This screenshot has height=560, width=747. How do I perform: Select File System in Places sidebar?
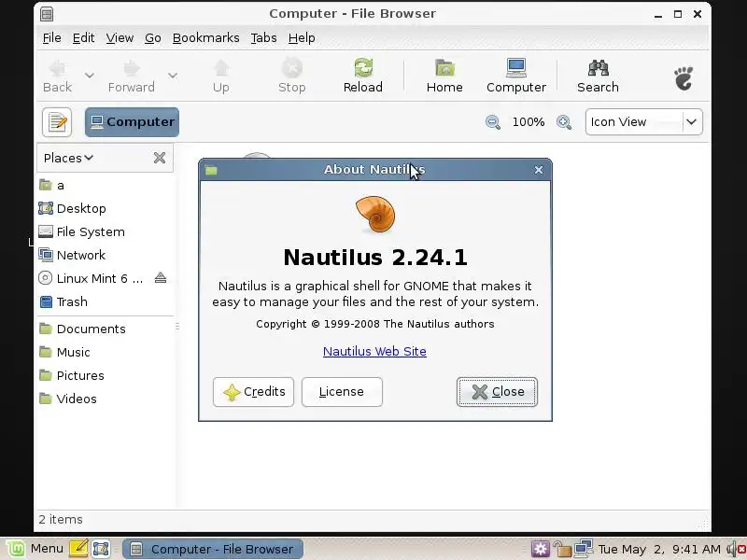105,231
